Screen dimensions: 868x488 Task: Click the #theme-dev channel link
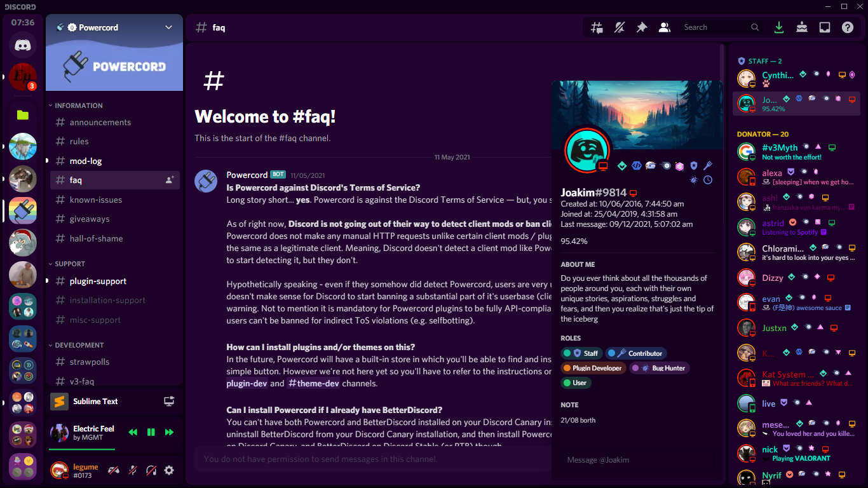pos(315,383)
